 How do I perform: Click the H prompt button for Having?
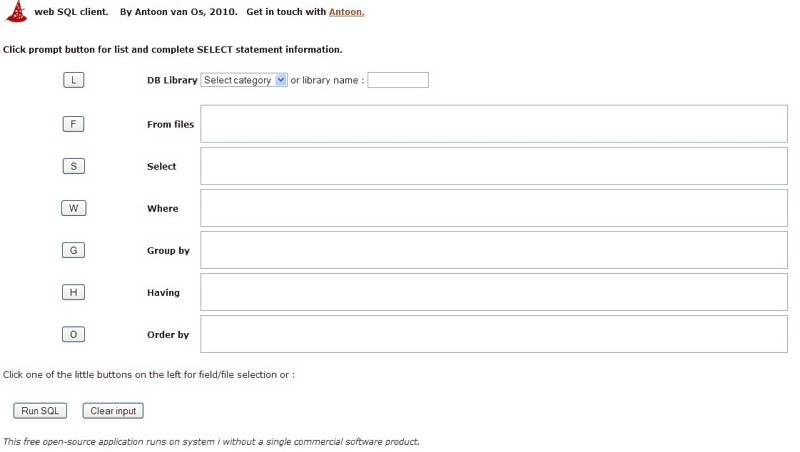click(73, 292)
